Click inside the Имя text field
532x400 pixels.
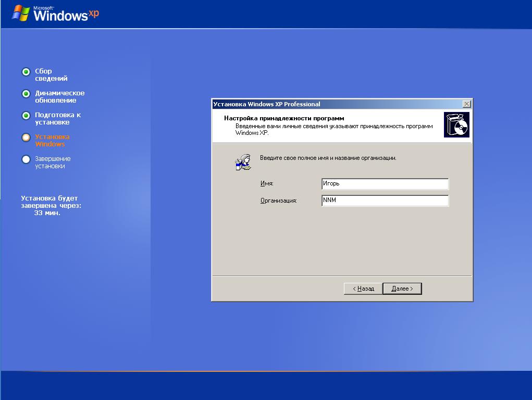385,184
